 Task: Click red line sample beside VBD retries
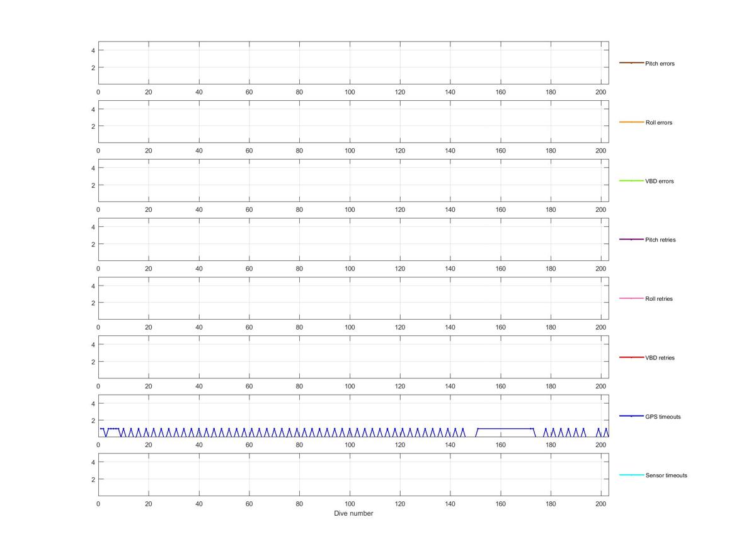coord(631,357)
